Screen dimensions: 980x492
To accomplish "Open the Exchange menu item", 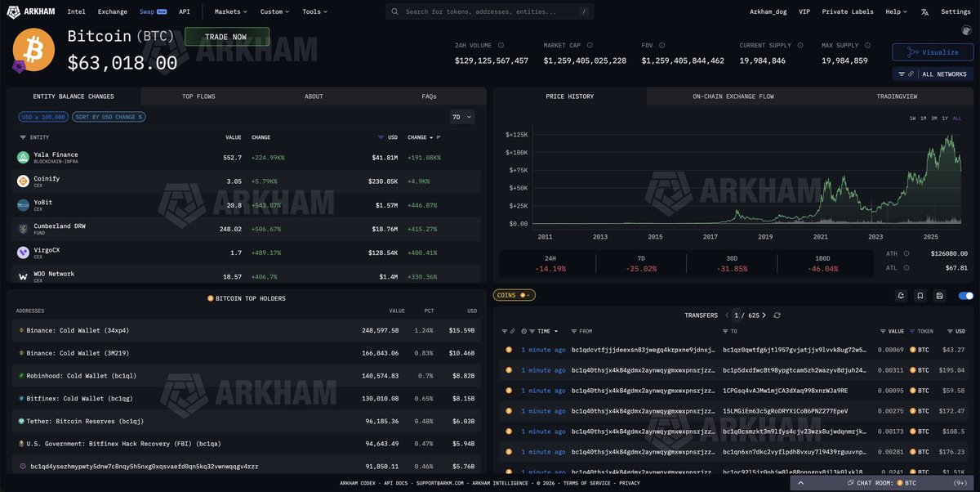I will point(112,12).
